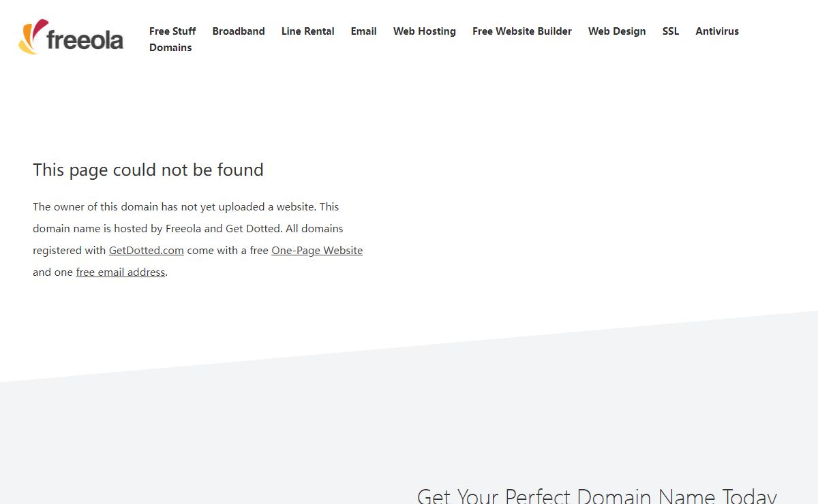Viewport: 818px width, 504px height.
Task: Click the Freeola logo
Action: [71, 37]
